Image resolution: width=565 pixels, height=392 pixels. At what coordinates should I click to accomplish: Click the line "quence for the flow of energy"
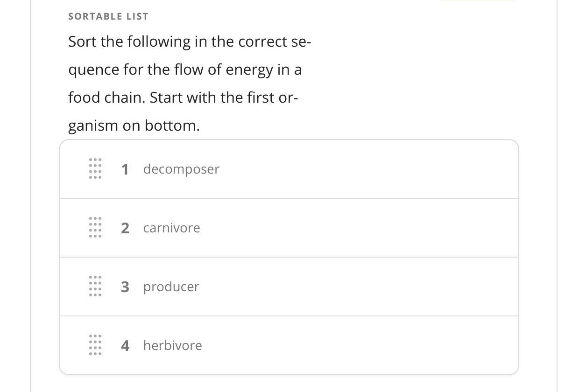185,70
